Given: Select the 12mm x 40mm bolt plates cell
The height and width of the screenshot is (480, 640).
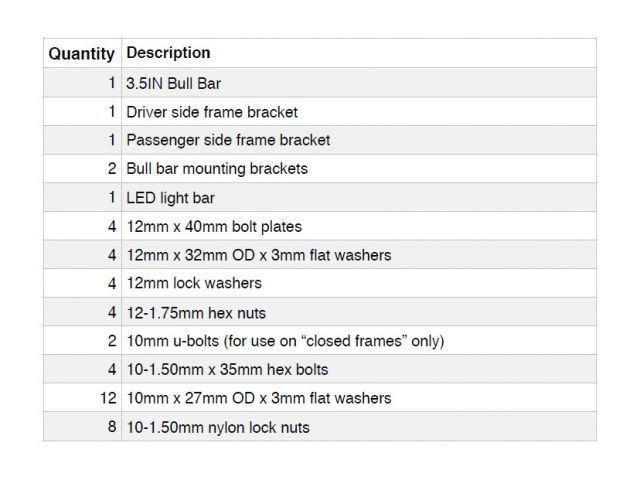Looking at the screenshot, I should pos(214,226).
